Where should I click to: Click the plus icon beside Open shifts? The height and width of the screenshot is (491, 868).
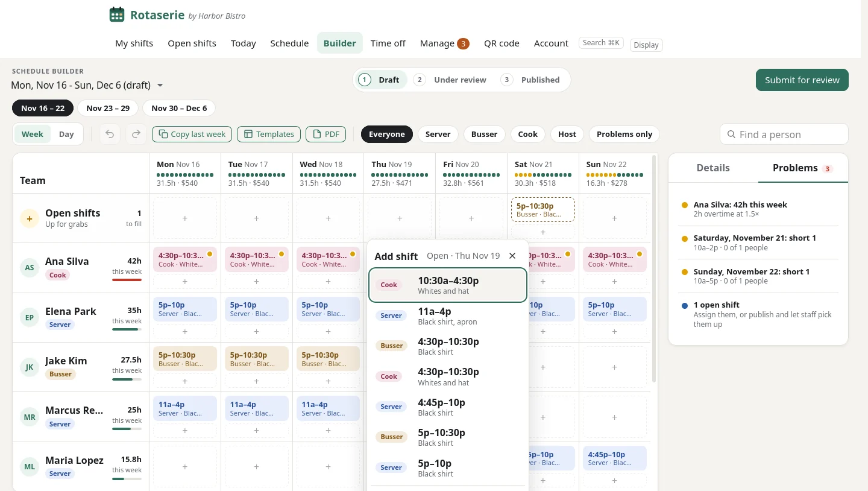coord(30,218)
